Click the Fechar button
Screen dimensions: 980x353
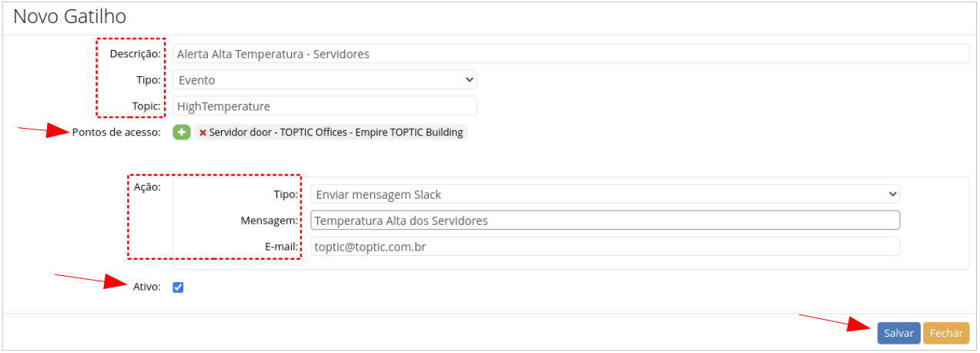tap(946, 333)
